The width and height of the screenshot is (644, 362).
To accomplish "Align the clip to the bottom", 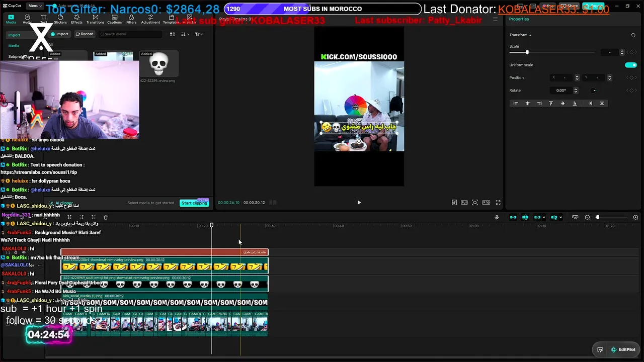I will pyautogui.click(x=575, y=104).
